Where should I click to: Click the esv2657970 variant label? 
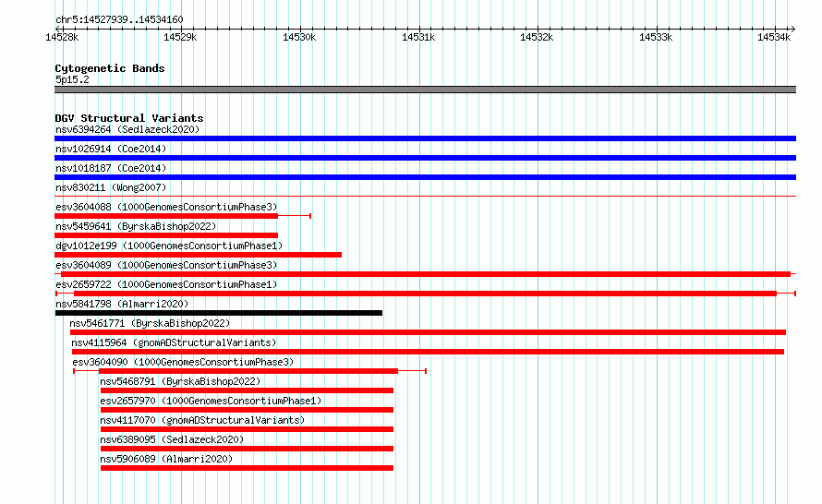click(x=211, y=401)
